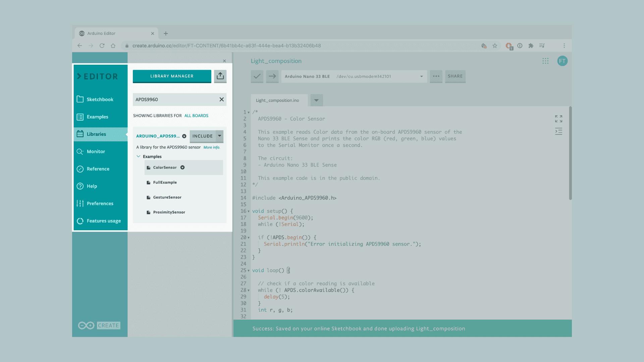Switch to the Light_composition.ino tab
This screenshot has height=362, width=644.
(277, 100)
